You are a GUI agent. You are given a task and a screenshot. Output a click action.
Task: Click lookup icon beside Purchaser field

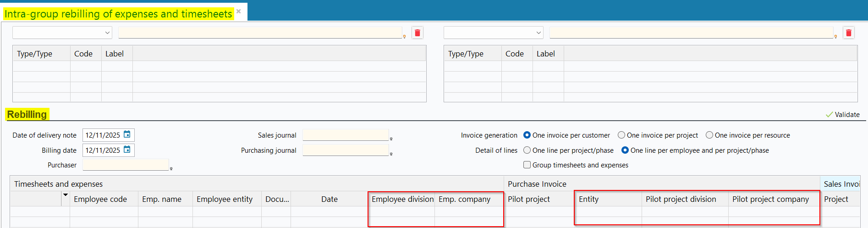(171, 169)
